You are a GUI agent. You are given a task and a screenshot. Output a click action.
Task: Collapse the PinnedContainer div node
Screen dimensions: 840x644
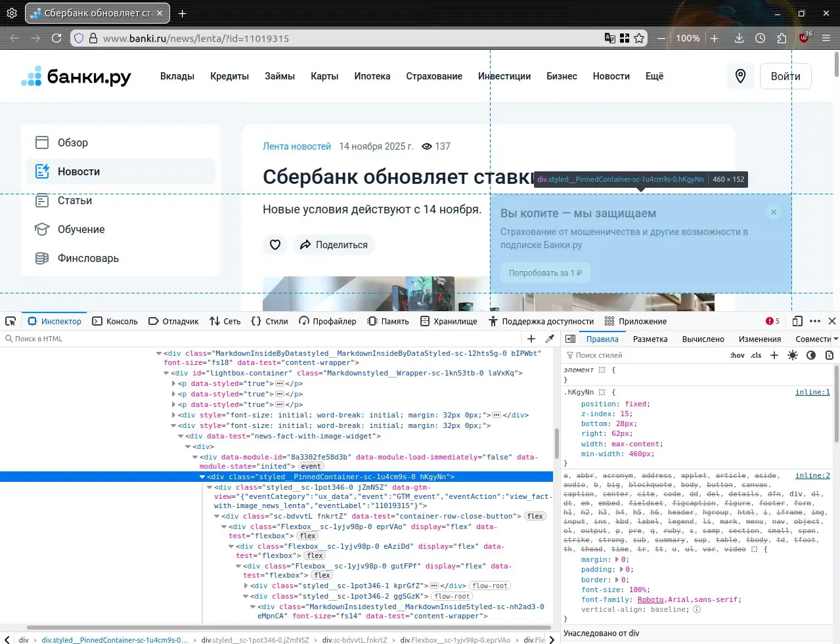pyautogui.click(x=202, y=477)
